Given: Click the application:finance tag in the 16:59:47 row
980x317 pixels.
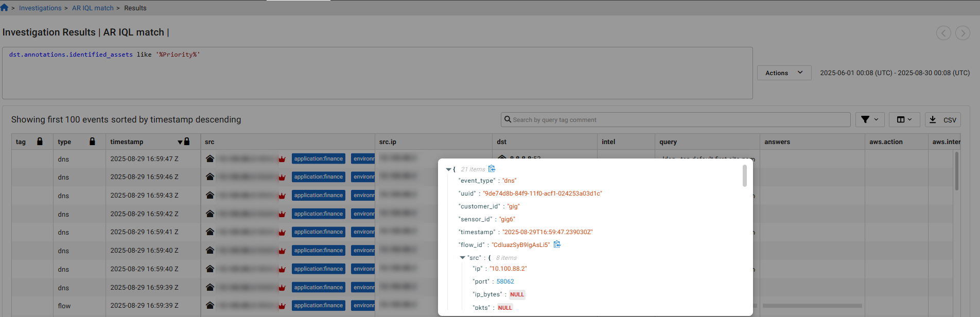Looking at the screenshot, I should coord(319,159).
